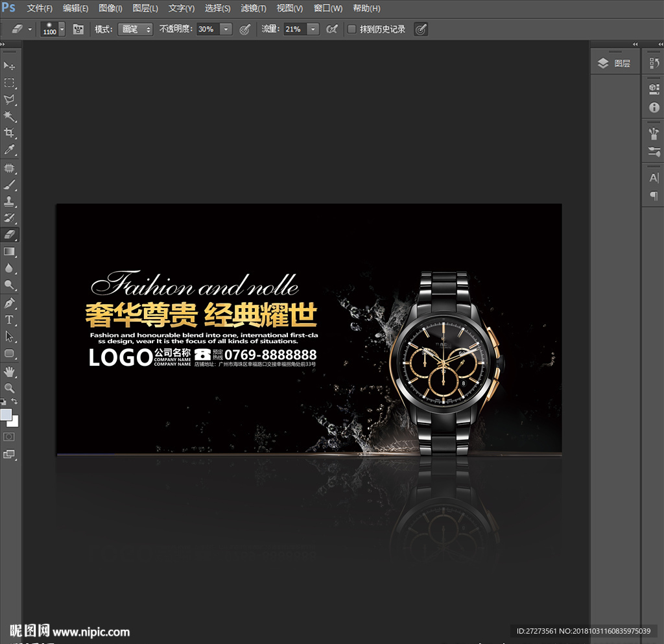Select the Blur tool

pos(9,268)
